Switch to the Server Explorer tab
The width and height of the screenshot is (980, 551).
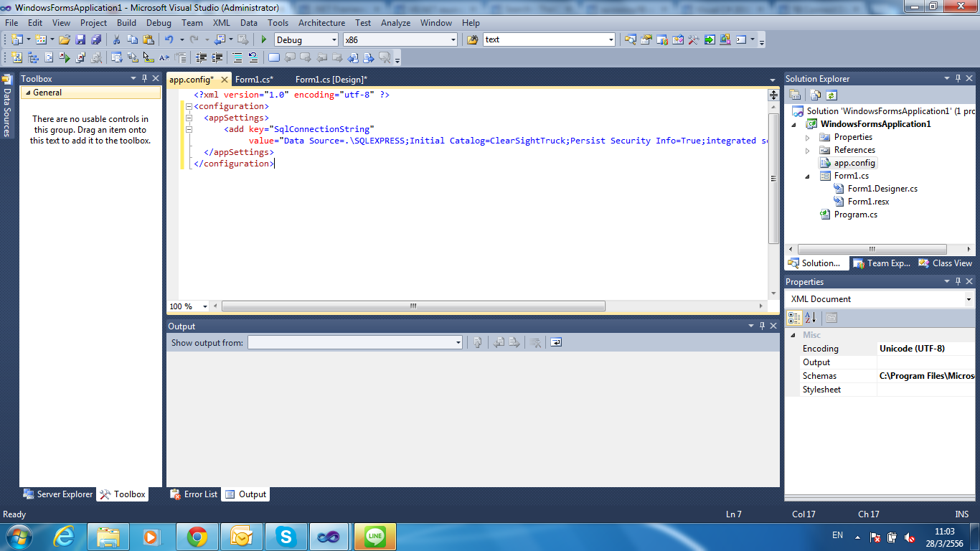coord(57,494)
